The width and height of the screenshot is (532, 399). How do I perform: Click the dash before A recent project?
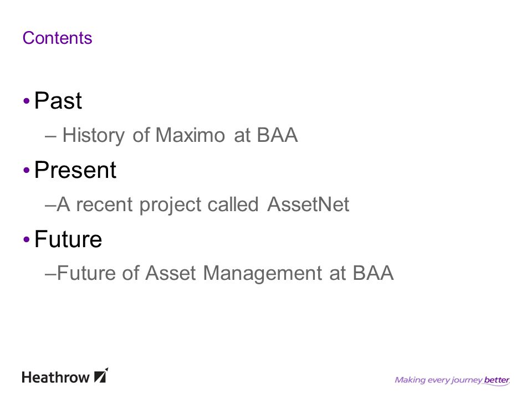tap(50, 206)
